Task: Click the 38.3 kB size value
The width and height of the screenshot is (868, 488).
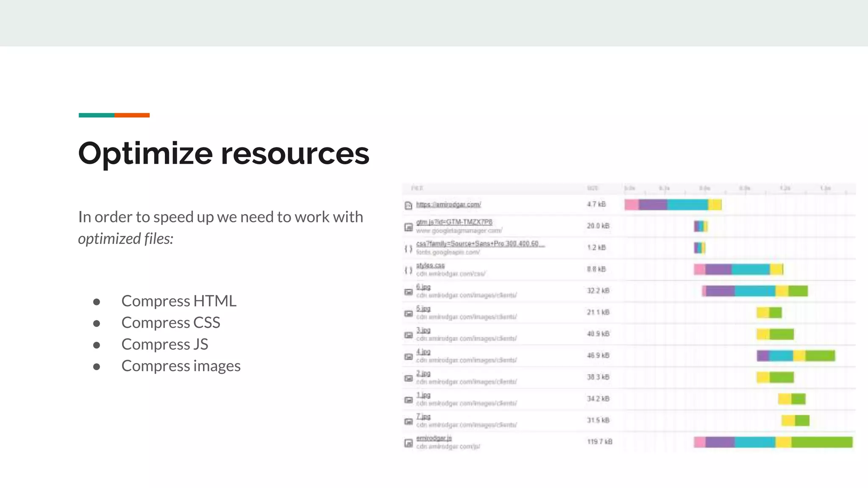Action: coord(598,377)
